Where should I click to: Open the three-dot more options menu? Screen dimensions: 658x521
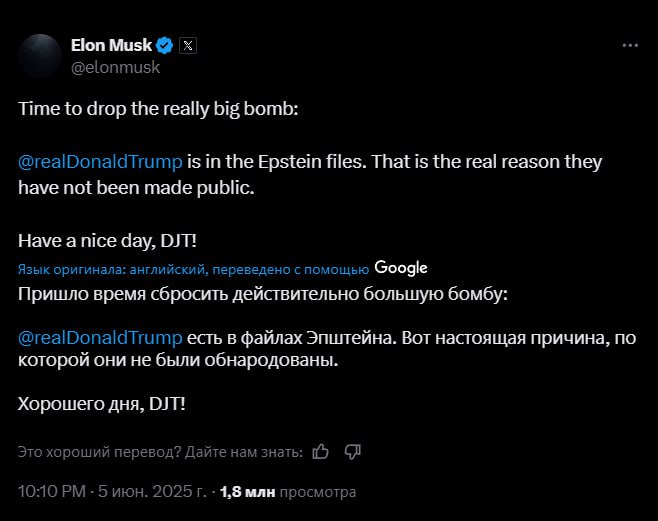[x=630, y=46]
